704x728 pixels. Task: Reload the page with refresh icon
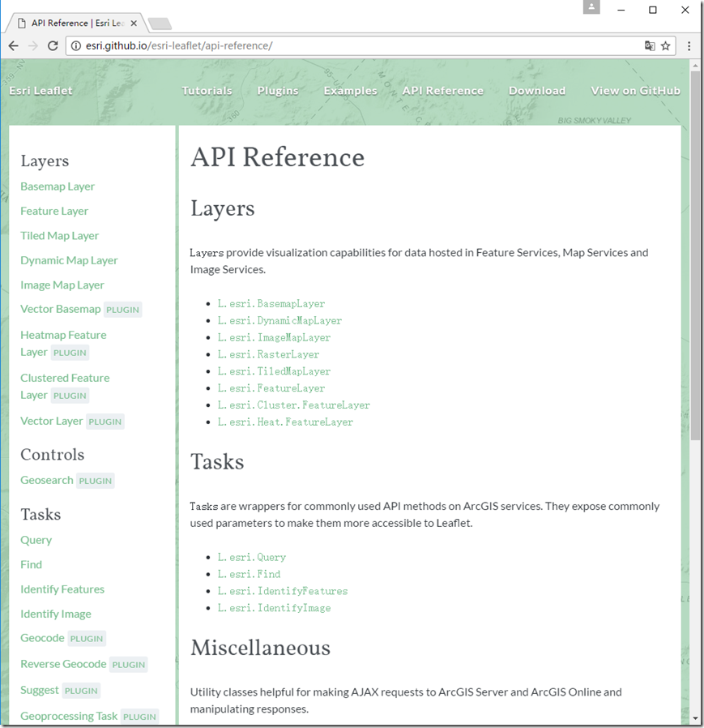pos(53,46)
